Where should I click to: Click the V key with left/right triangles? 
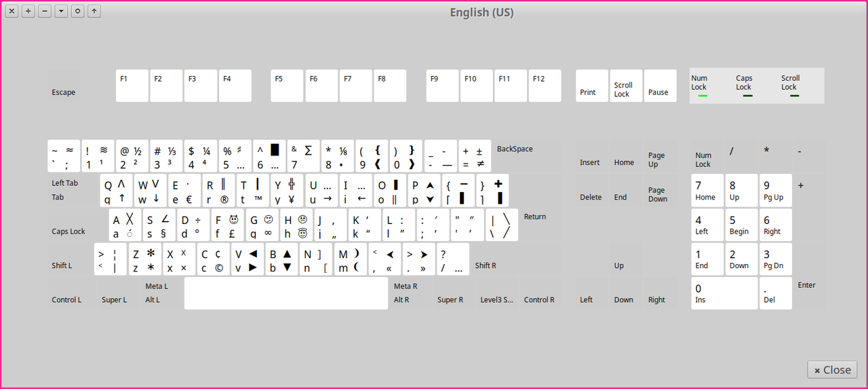click(x=248, y=259)
